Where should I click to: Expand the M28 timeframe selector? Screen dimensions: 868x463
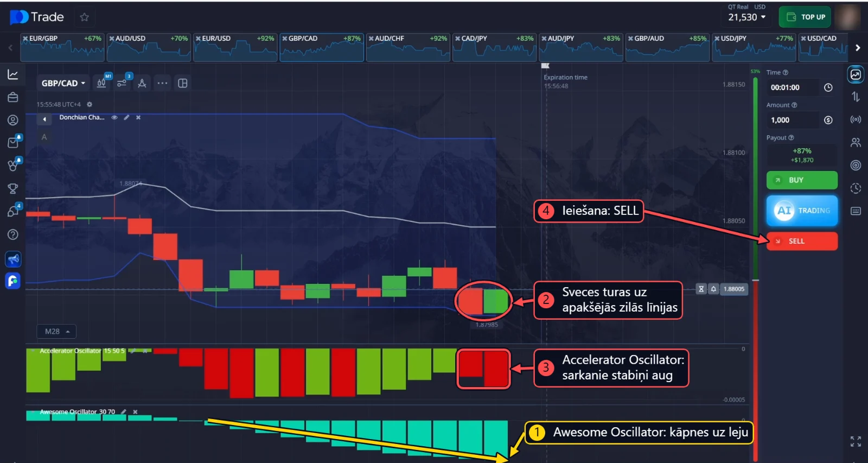(x=57, y=331)
